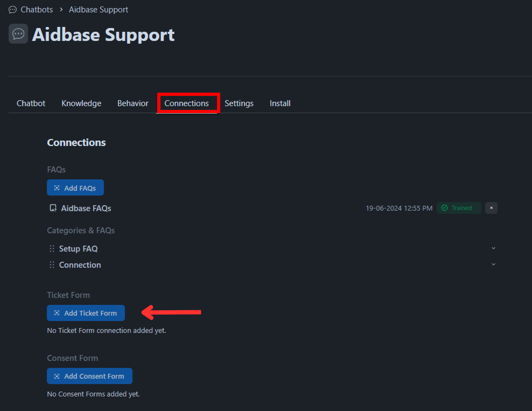532x411 pixels.
Task: Open the Install tab
Action: click(280, 103)
